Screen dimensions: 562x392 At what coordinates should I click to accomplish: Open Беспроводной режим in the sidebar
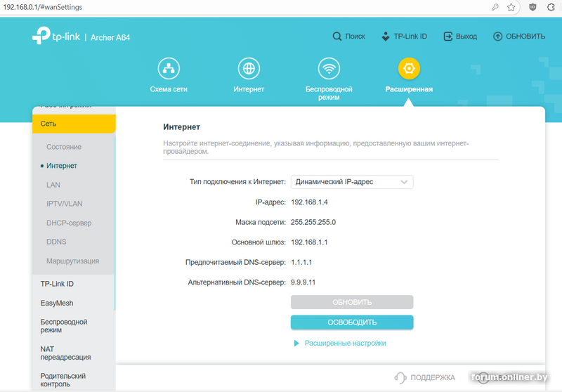point(64,326)
